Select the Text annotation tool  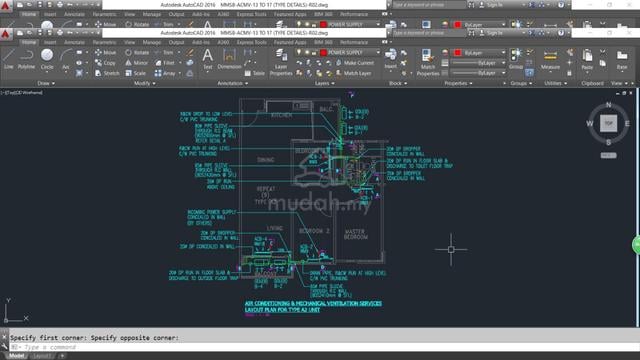[207, 59]
